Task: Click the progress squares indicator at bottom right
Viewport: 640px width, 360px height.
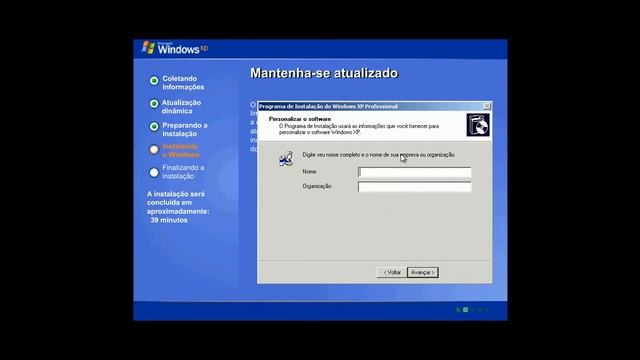Action: point(472,310)
